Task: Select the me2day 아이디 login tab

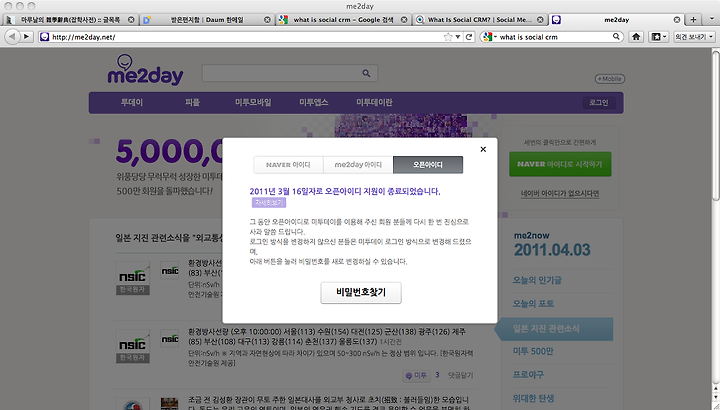Action: pos(358,165)
